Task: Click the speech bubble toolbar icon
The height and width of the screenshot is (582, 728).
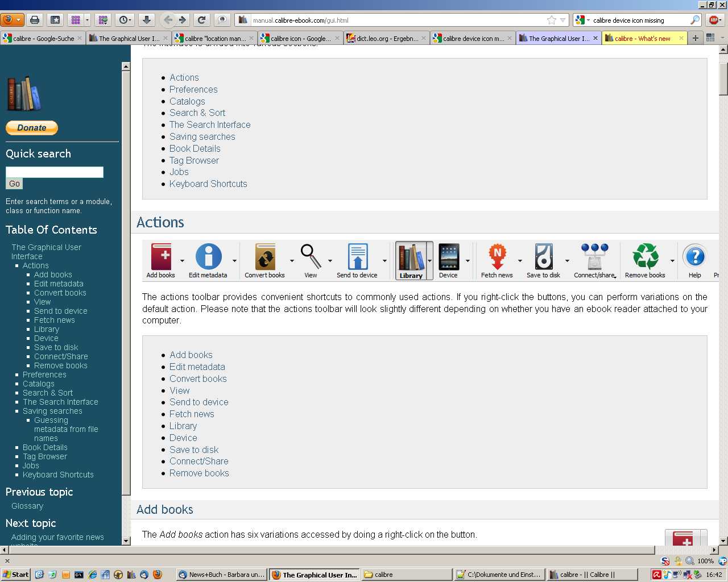Action: 222,20
